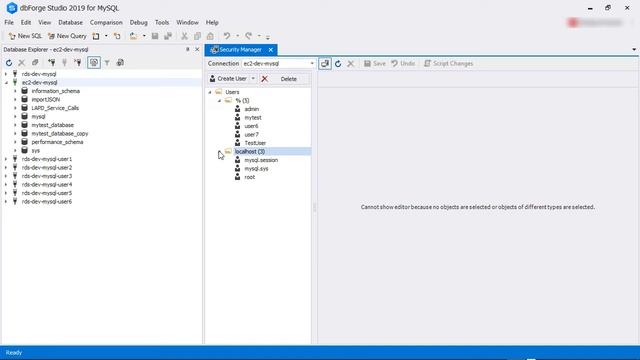This screenshot has width=640, height=360.
Task: Click the Ready status bar text
Action: click(x=14, y=353)
